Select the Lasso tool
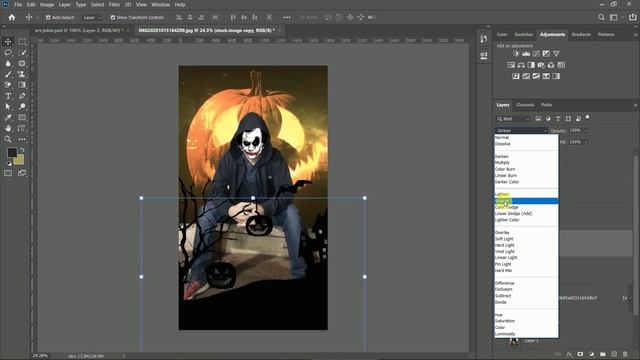The width and height of the screenshot is (640, 360). pyautogui.click(x=8, y=53)
